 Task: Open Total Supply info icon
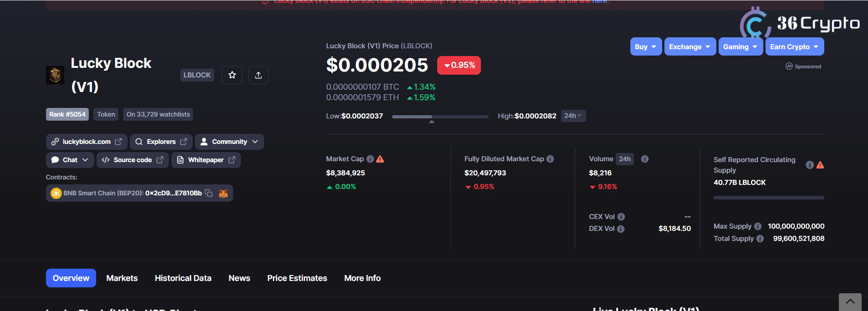[x=760, y=239]
